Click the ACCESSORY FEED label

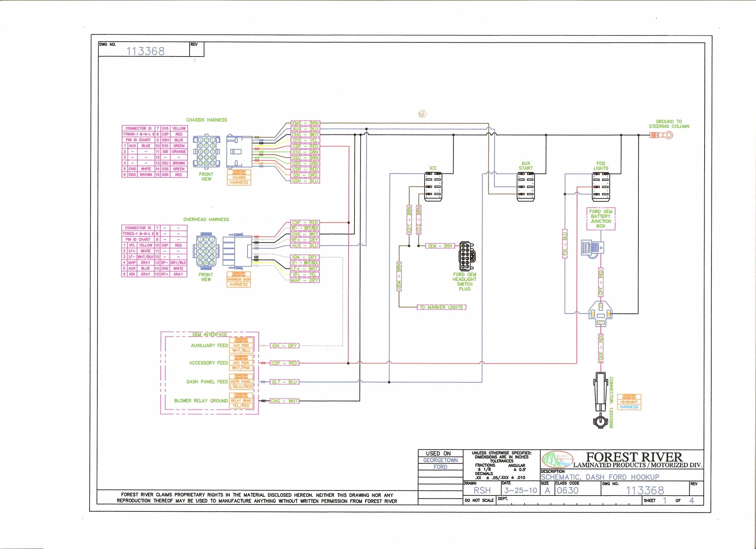click(209, 363)
